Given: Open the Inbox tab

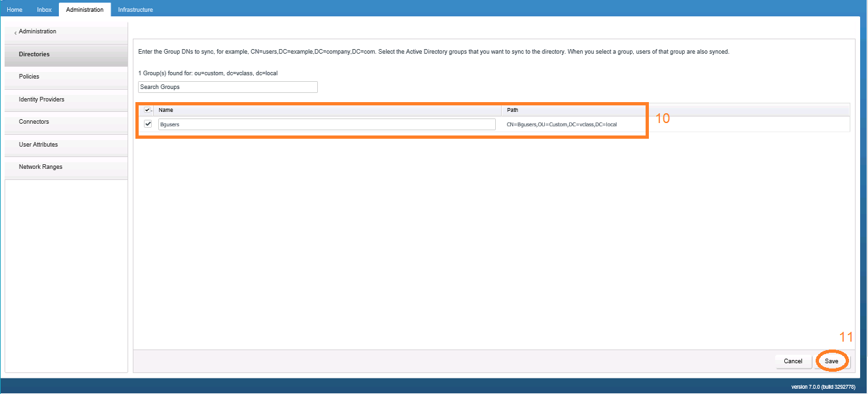Looking at the screenshot, I should 44,9.
